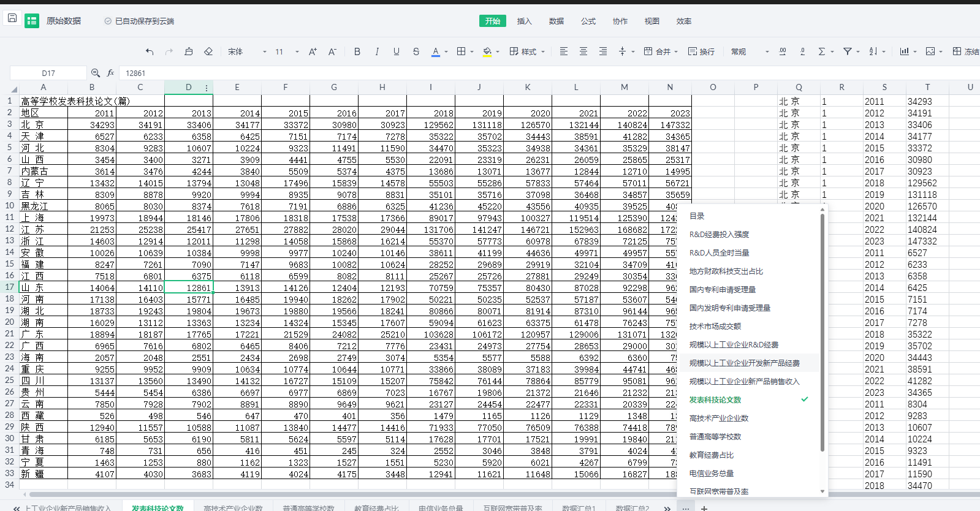This screenshot has height=511, width=980.
Task: Open the font size dropdown 11
Action: click(287, 51)
